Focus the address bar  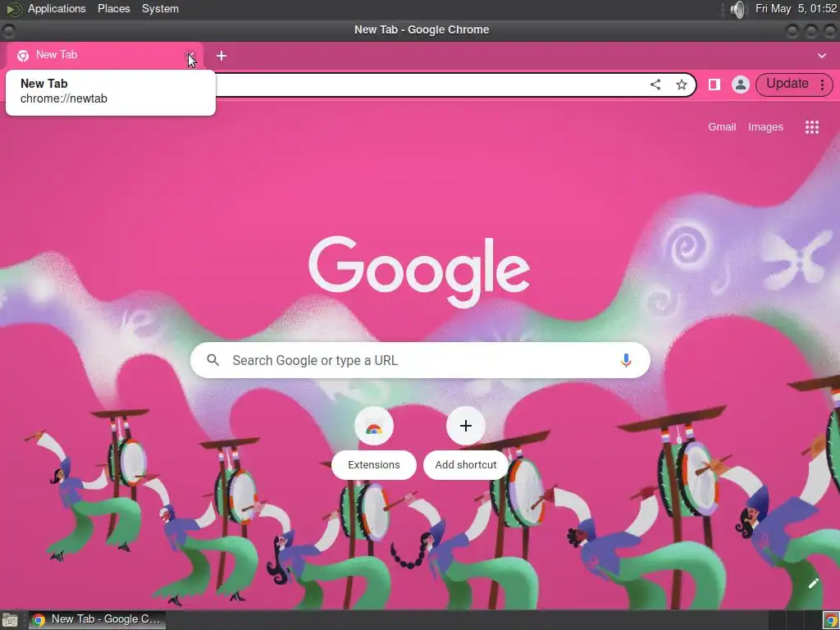pos(428,84)
